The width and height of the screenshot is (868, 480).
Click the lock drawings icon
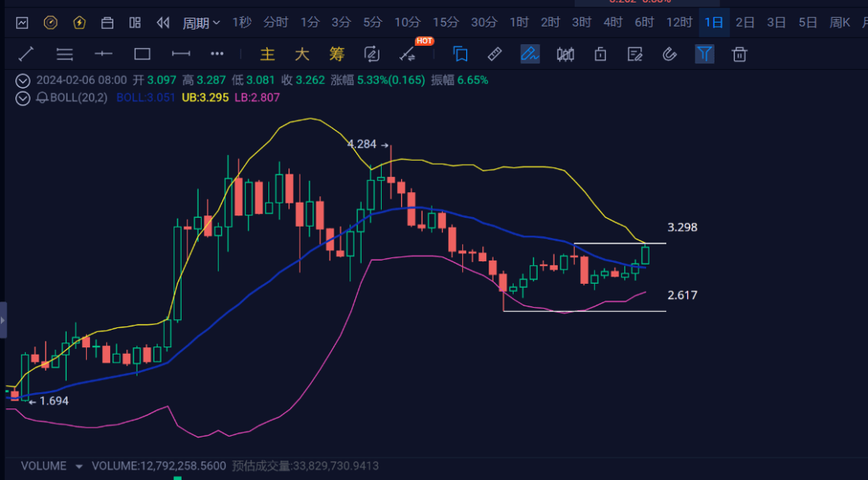600,54
